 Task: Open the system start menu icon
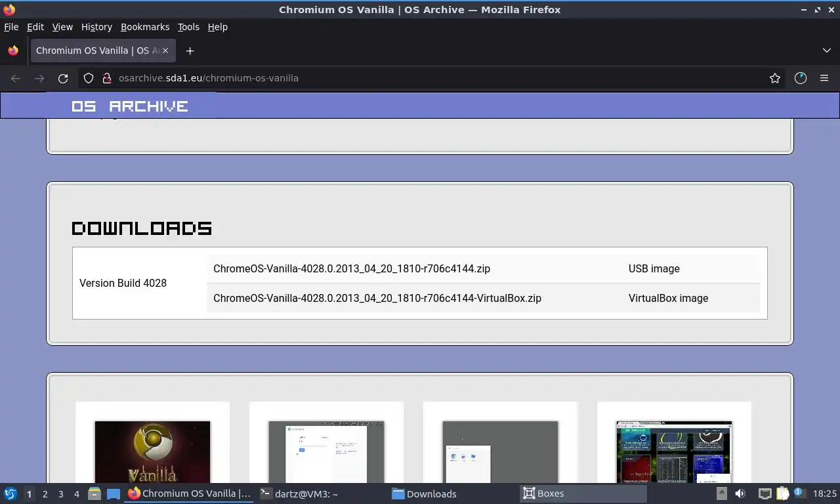point(10,493)
